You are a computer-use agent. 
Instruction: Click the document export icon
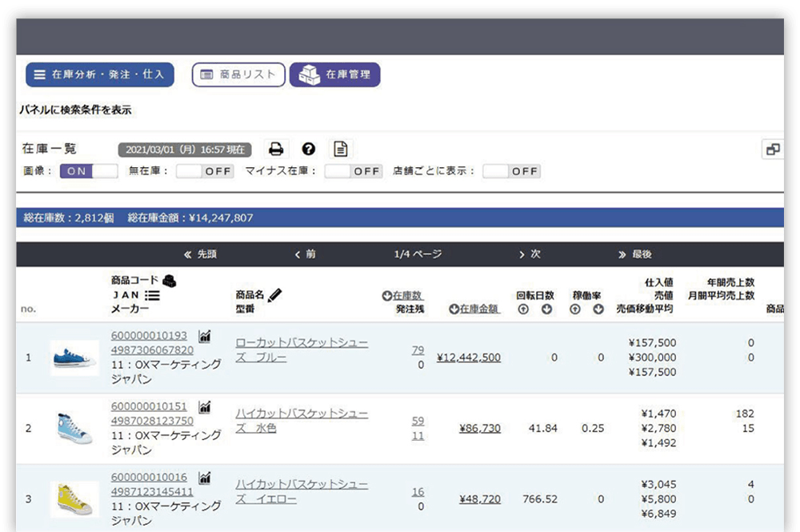[341, 149]
